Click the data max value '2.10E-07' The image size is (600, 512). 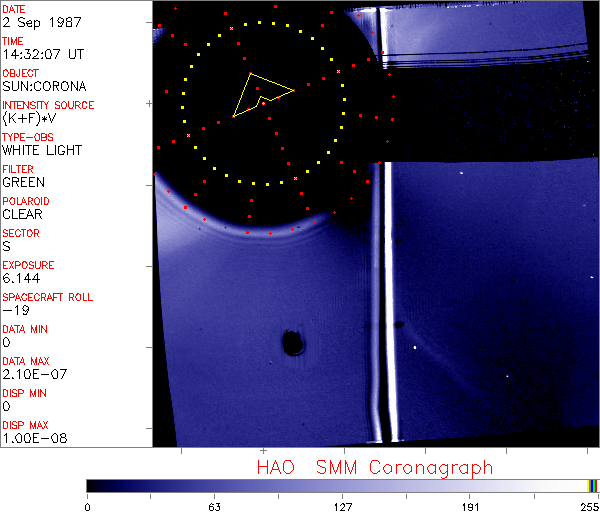pos(30,375)
